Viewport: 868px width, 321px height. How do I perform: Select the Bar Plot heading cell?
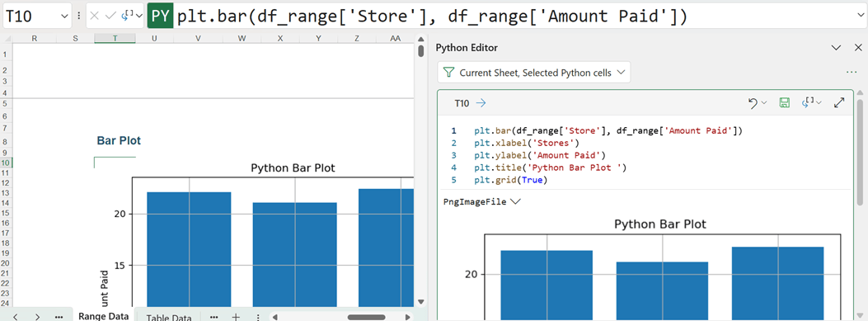[119, 141]
